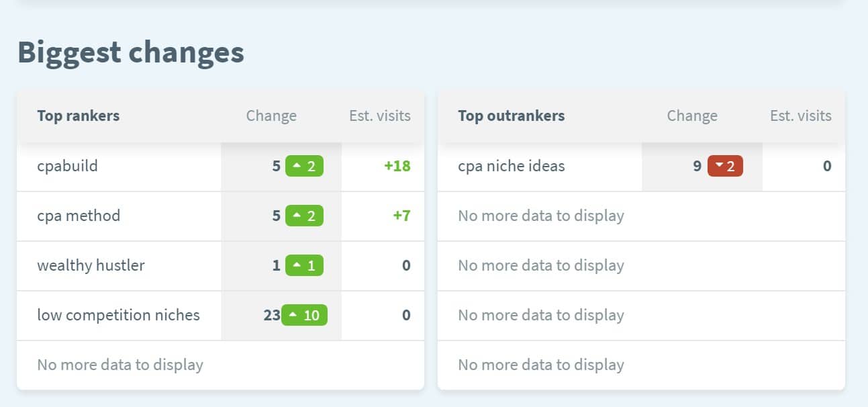
Task: Click the green up-2 badge for cpabuild
Action: point(304,166)
